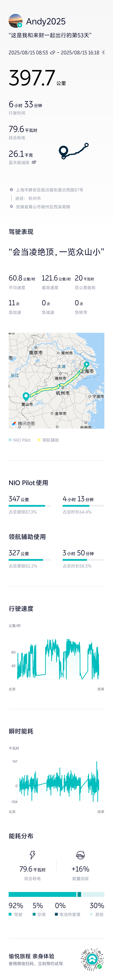Click the verified badge on the avatar
Screen dimensions: 113x980
20,25
